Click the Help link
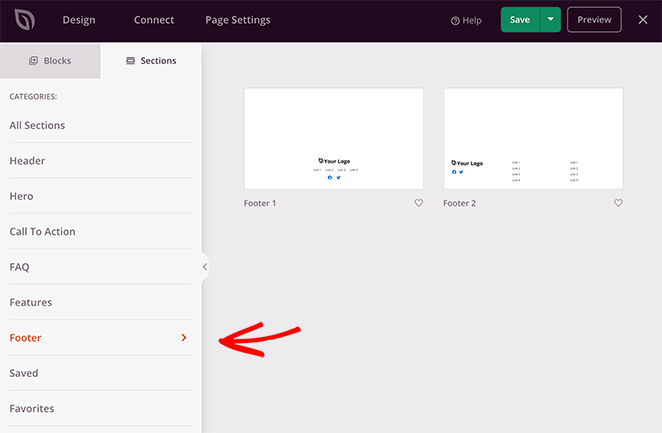The width and height of the screenshot is (662, 433). 466,20
